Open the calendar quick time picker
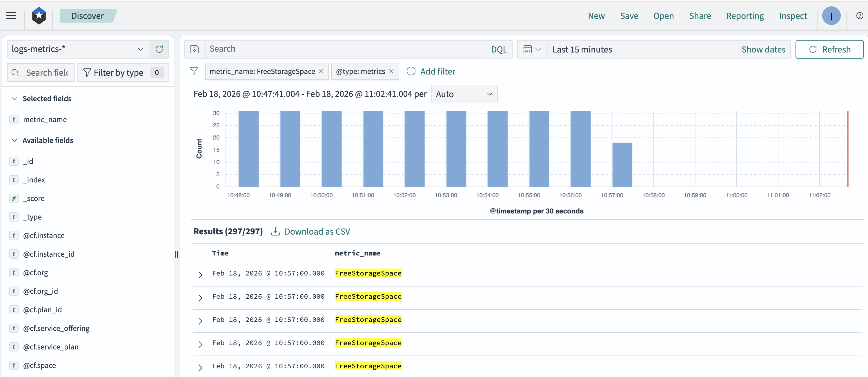The image size is (868, 377). [x=531, y=49]
